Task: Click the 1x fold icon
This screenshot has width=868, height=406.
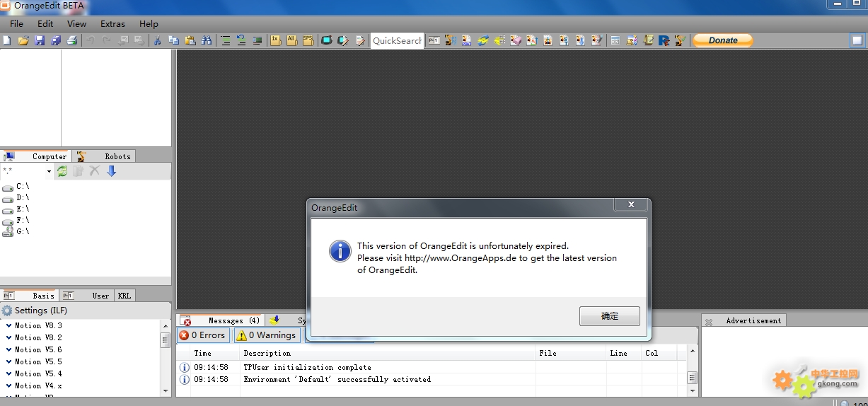Action: (x=275, y=40)
